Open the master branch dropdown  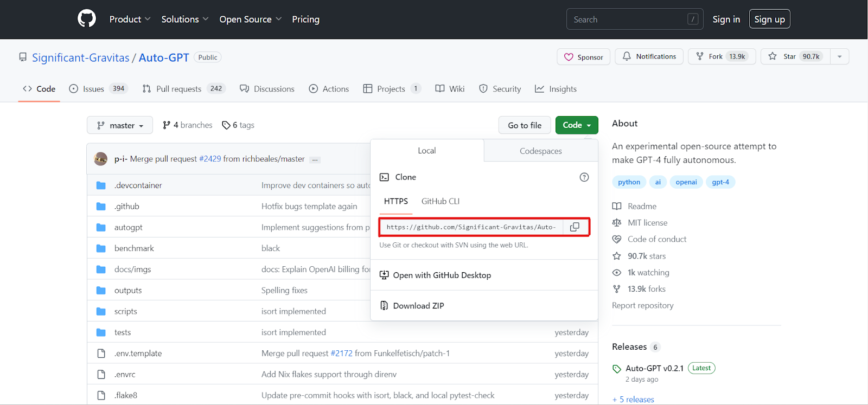120,125
